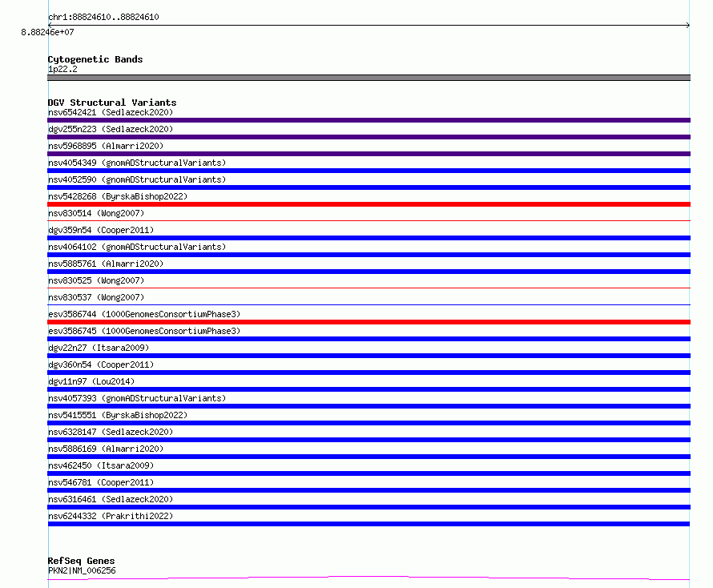Select nsv830537 (Wong2007) label

[x=96, y=297]
